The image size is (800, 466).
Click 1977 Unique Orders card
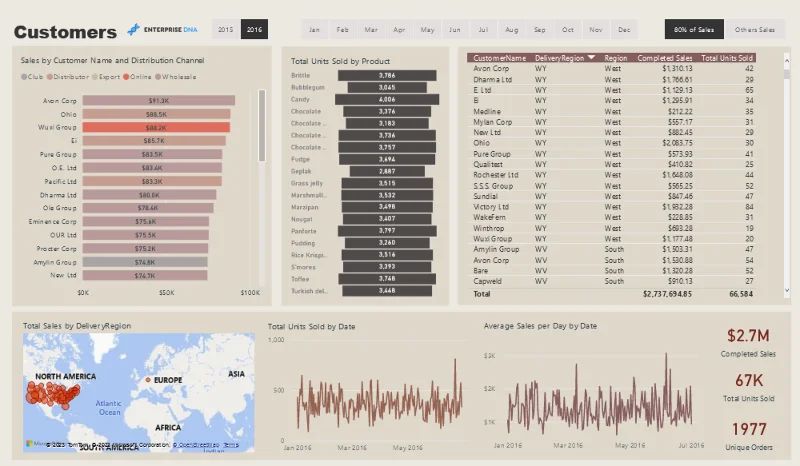pos(748,436)
